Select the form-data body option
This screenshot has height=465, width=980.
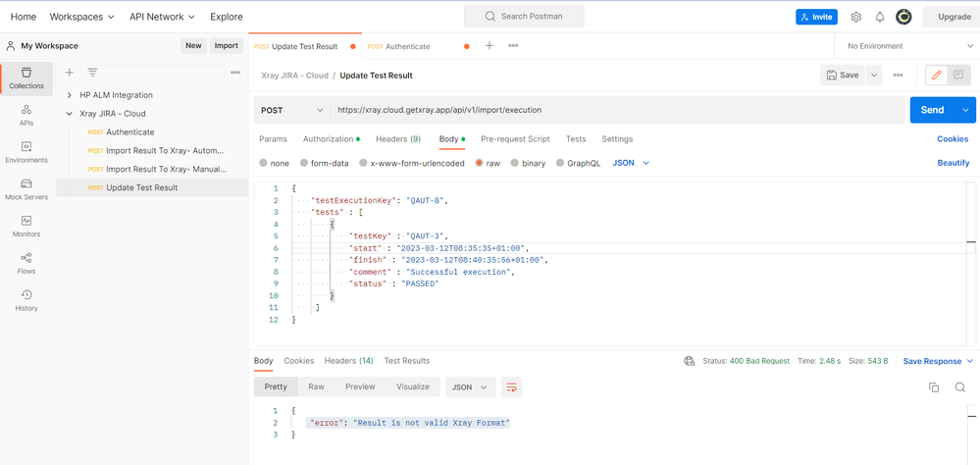tap(325, 163)
